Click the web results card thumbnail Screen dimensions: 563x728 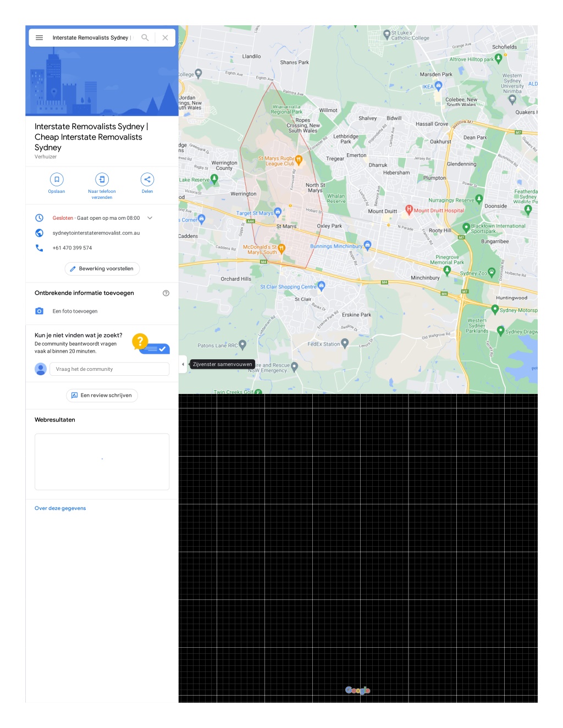coord(102,462)
